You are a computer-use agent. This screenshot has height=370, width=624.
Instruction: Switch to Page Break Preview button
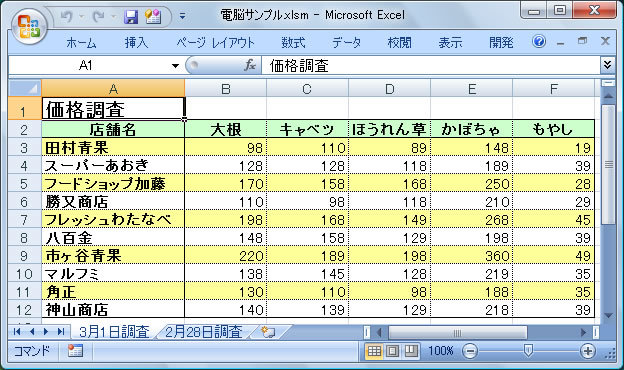(411, 351)
